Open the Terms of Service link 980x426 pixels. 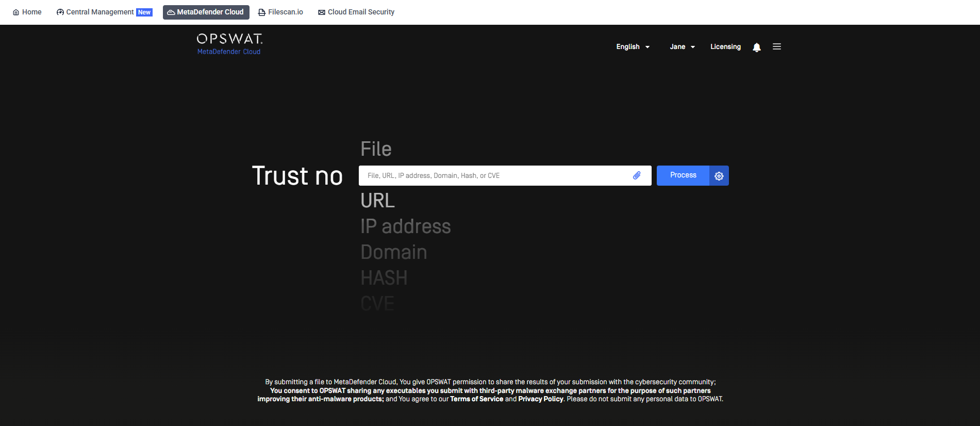(476, 399)
